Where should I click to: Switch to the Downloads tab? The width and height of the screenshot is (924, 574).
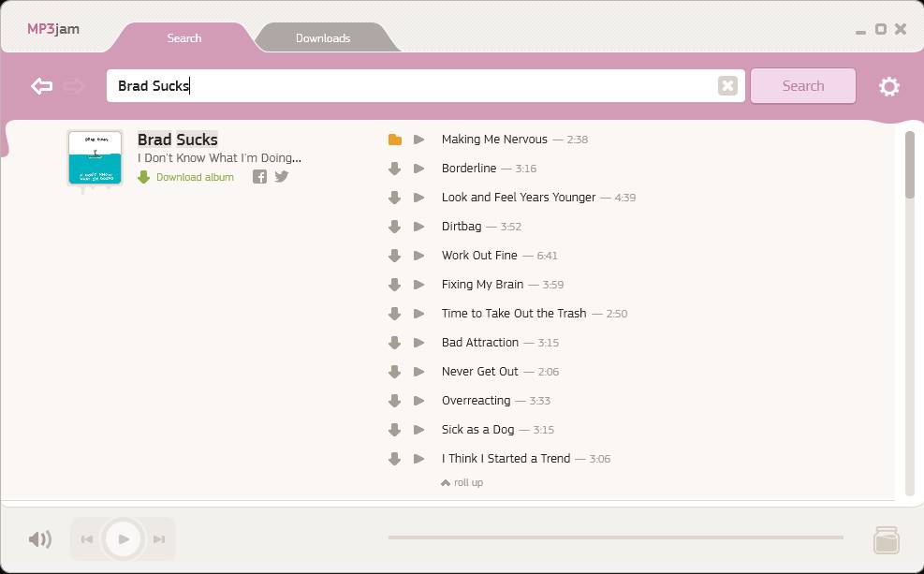(x=323, y=38)
